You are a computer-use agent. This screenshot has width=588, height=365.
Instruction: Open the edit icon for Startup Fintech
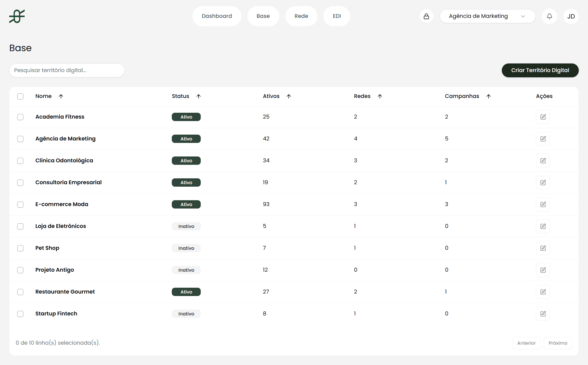(x=543, y=314)
